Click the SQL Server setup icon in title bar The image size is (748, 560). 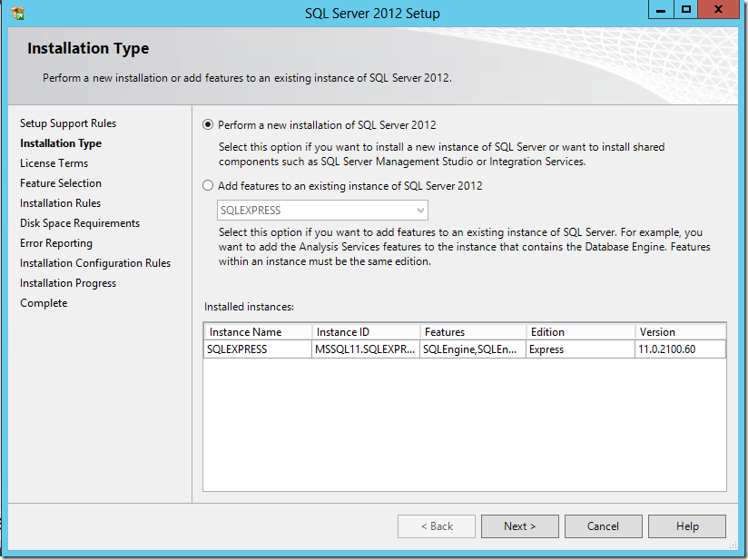(x=17, y=14)
